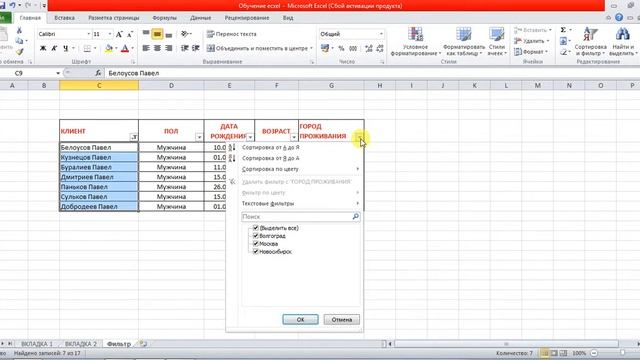The width and height of the screenshot is (640, 360).
Task: Click Объединить и поместить в центре
Action: point(260,48)
